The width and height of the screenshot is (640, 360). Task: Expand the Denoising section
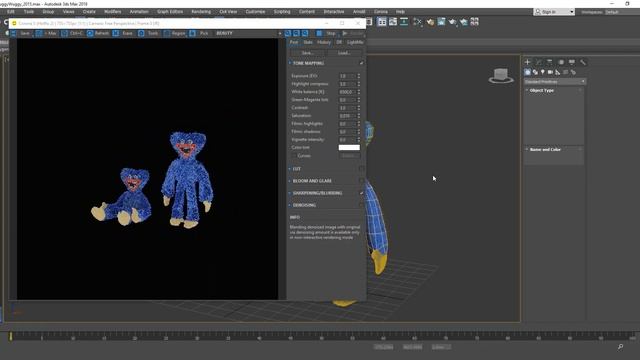290,205
